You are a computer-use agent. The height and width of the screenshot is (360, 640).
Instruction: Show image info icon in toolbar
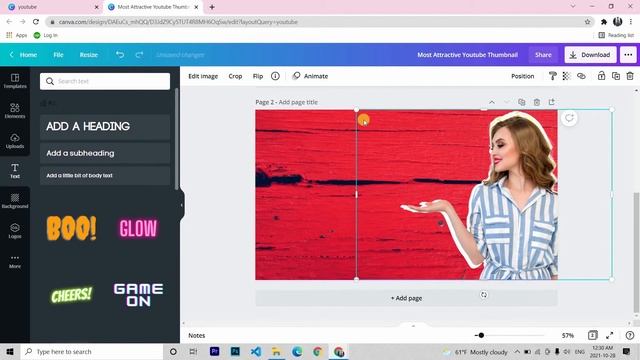click(276, 76)
